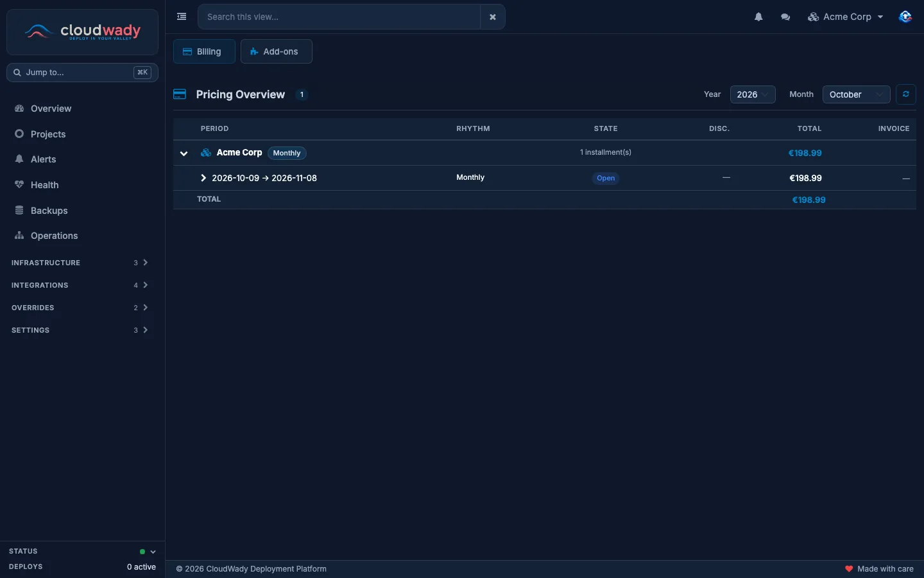Viewport: 924px width, 578px height.
Task: Click the green status indicator dot
Action: (142, 552)
